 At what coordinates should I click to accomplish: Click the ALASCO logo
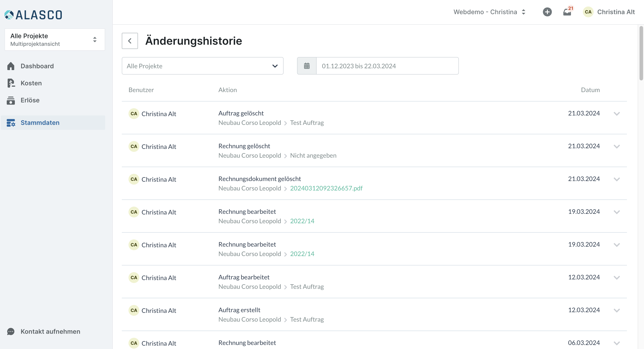coord(33,15)
